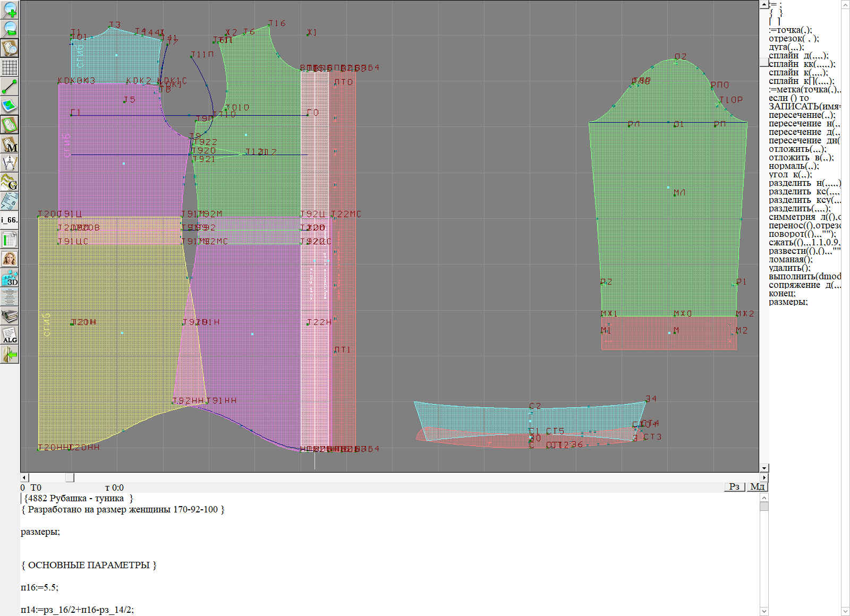Toggle the pattern with magnifier preview icon
This screenshot has height=616, width=850.
point(10,48)
